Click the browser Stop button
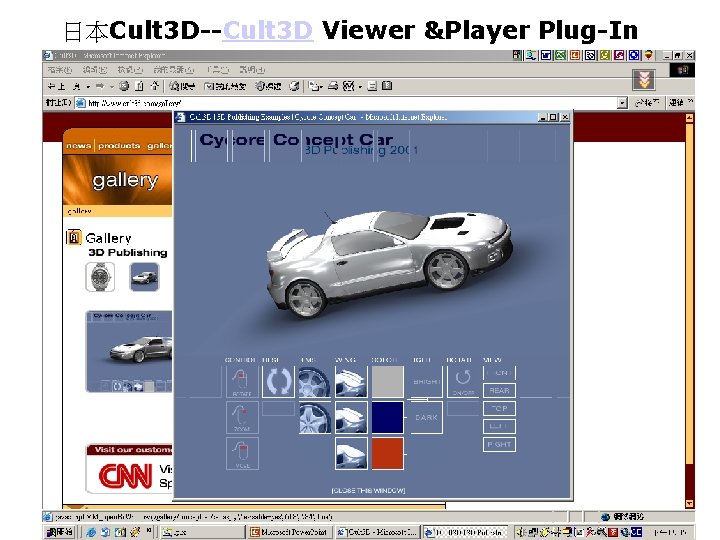This screenshot has height=540, width=720. pos(124,86)
